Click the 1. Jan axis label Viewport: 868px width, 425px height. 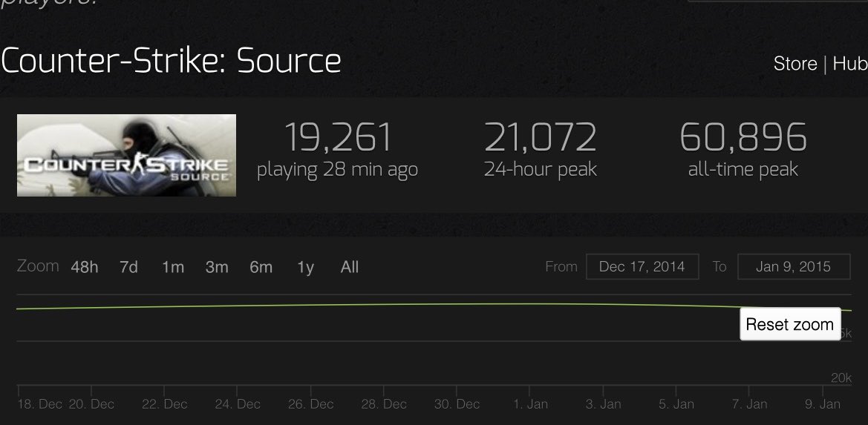click(530, 404)
